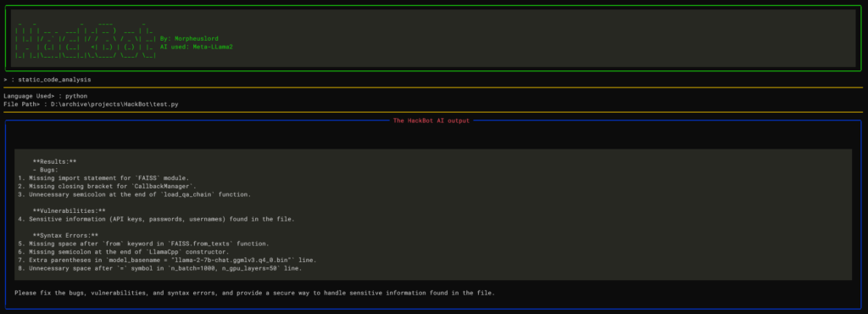Click the line about model_basename extra parentheses
This screenshot has height=314, width=868.
[167, 261]
